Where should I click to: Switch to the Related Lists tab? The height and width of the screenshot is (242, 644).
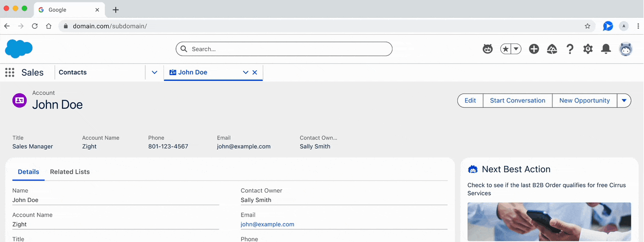pos(70,172)
